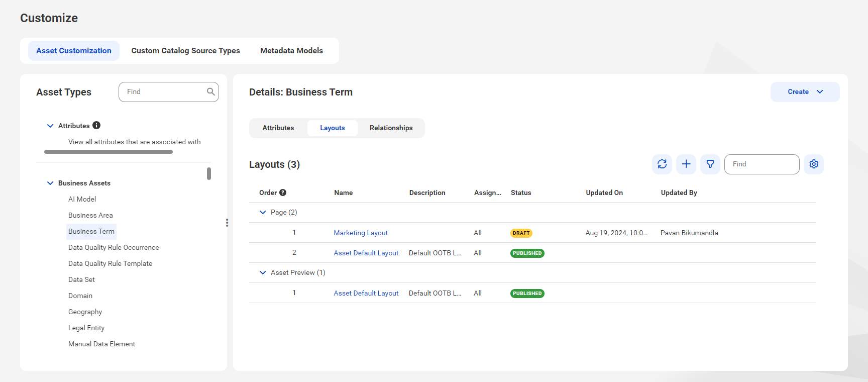Switch to the Attributes details tab

click(278, 128)
